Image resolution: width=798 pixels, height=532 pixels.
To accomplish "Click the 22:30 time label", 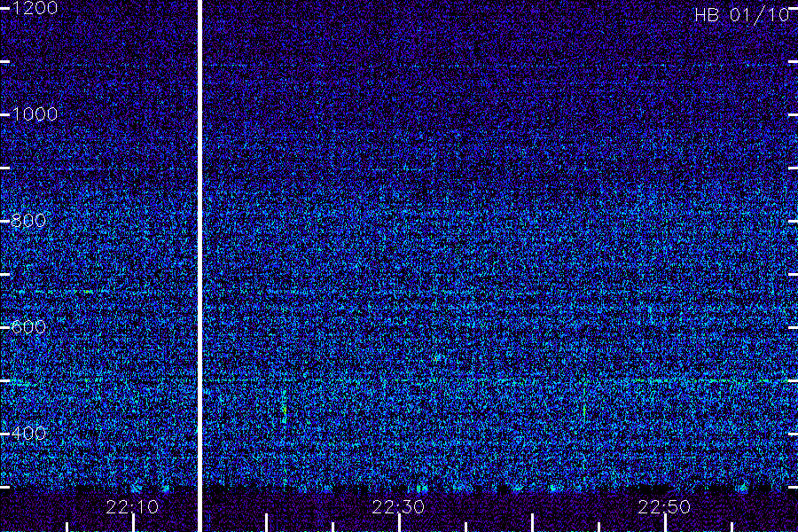I will (x=398, y=507).
